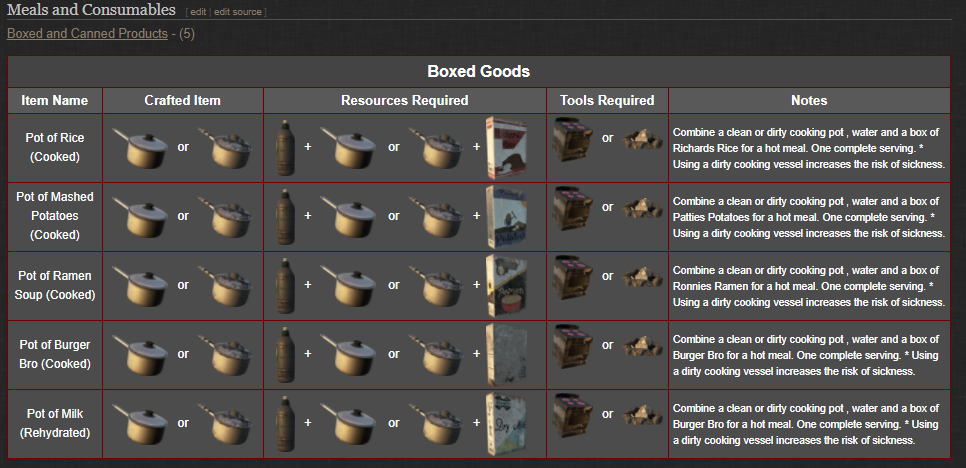Click the Tools Required column header
Image resolution: width=966 pixels, height=468 pixels.
click(x=607, y=100)
